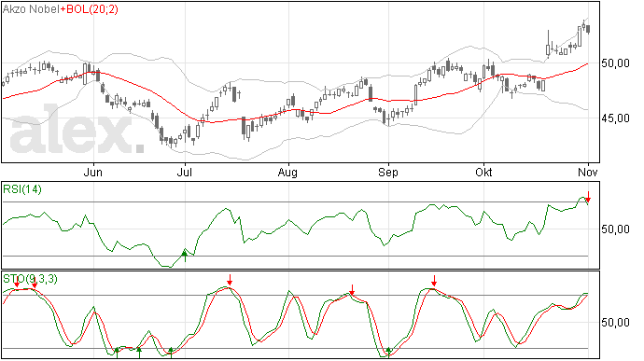
Task: Click the Akzo Nobel chart title
Action: pos(31,9)
